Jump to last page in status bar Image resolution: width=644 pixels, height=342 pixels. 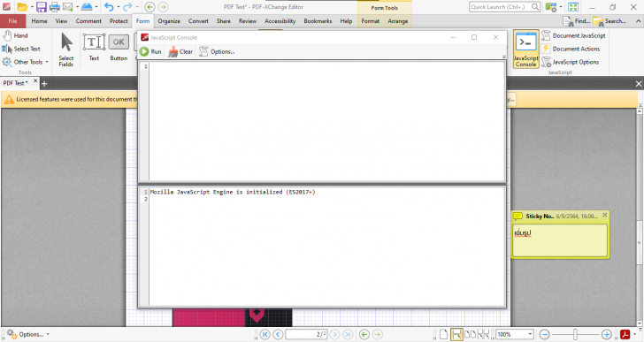click(348, 335)
